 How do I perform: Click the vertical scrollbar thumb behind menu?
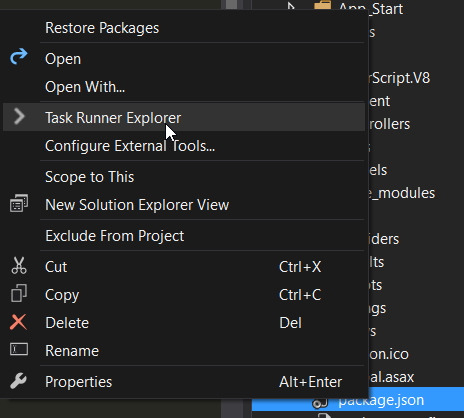[x=232, y=5]
